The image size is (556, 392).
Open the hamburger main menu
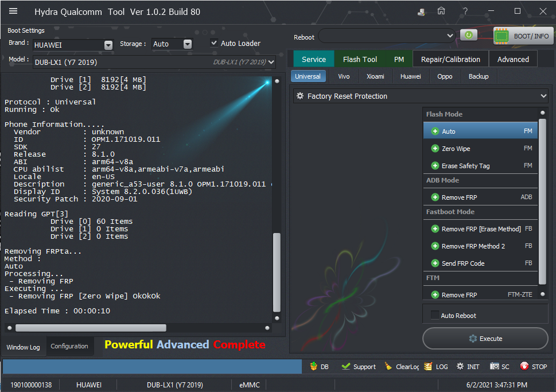pos(13,11)
